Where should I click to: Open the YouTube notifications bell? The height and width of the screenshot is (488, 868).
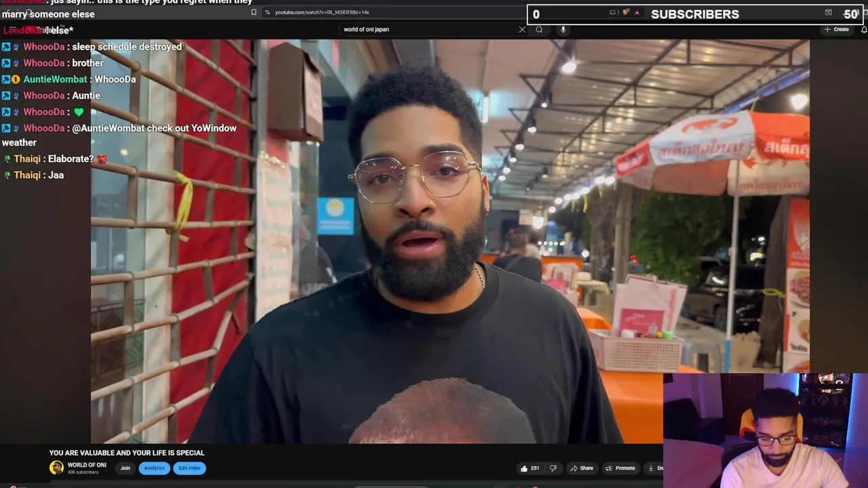864,29
